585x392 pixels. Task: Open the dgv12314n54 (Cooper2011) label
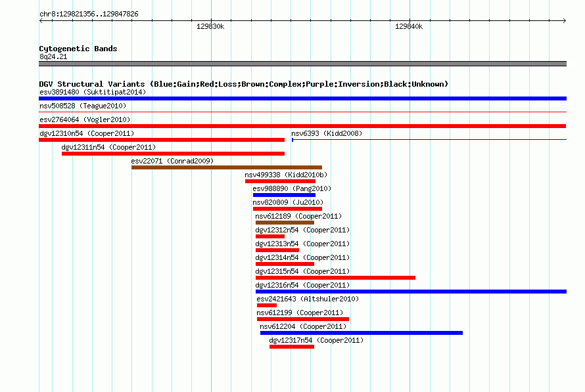click(302, 257)
